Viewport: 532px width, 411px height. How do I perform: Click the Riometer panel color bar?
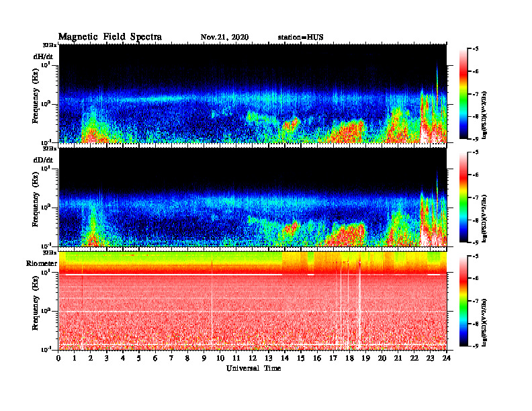(x=463, y=301)
